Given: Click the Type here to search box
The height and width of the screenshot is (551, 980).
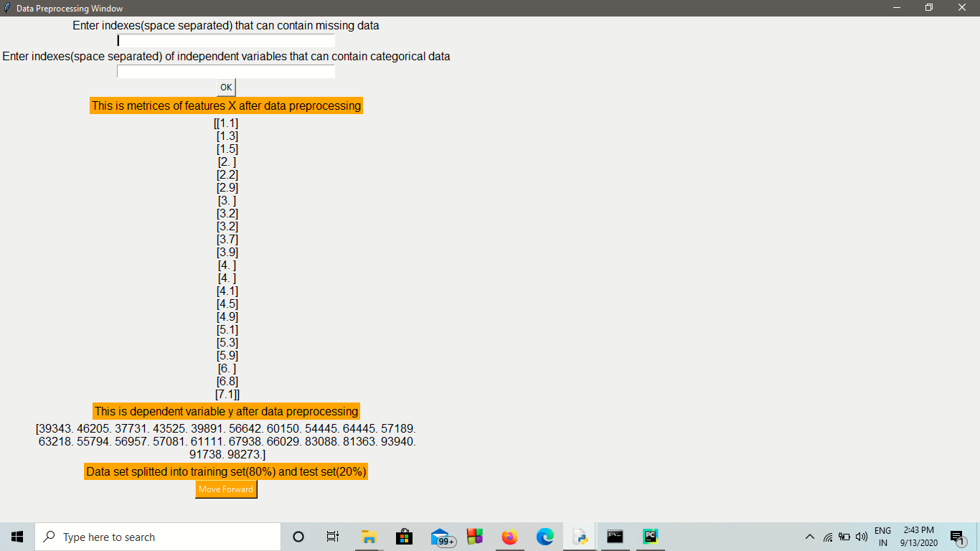Looking at the screenshot, I should coord(158,537).
